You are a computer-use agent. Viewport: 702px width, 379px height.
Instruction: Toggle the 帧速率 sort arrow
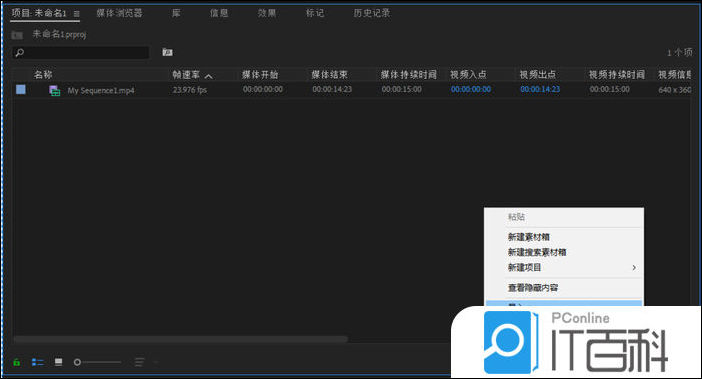click(209, 76)
